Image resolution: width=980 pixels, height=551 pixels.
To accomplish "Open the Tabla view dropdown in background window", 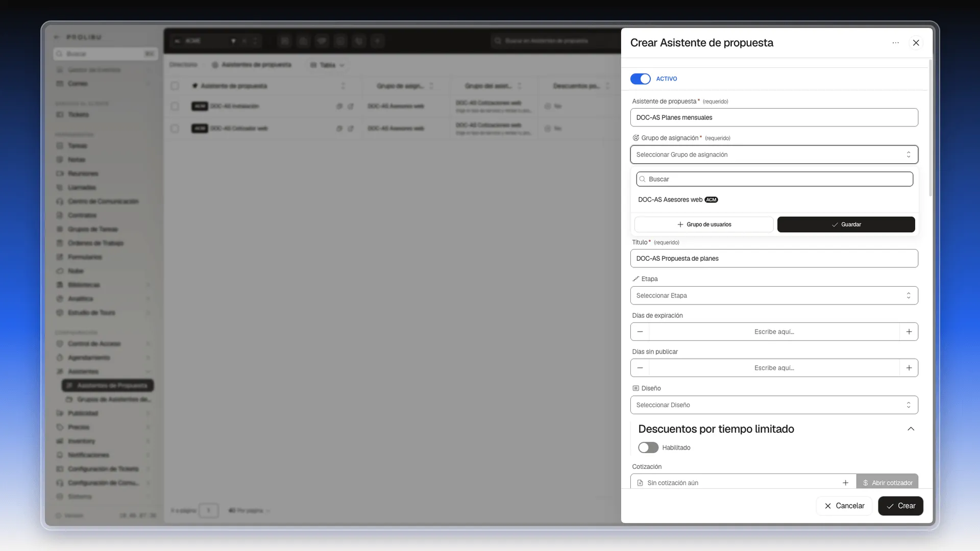I will (327, 65).
